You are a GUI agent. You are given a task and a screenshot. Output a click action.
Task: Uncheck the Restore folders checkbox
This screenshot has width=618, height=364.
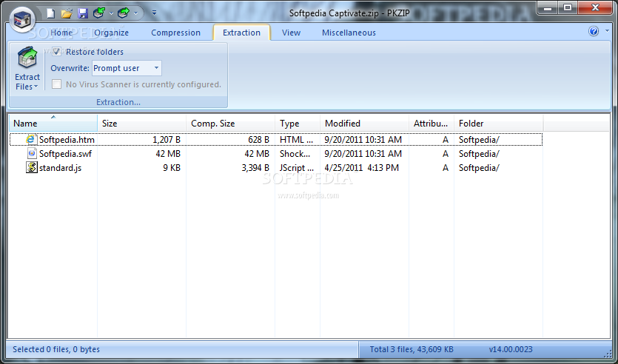pyautogui.click(x=57, y=52)
